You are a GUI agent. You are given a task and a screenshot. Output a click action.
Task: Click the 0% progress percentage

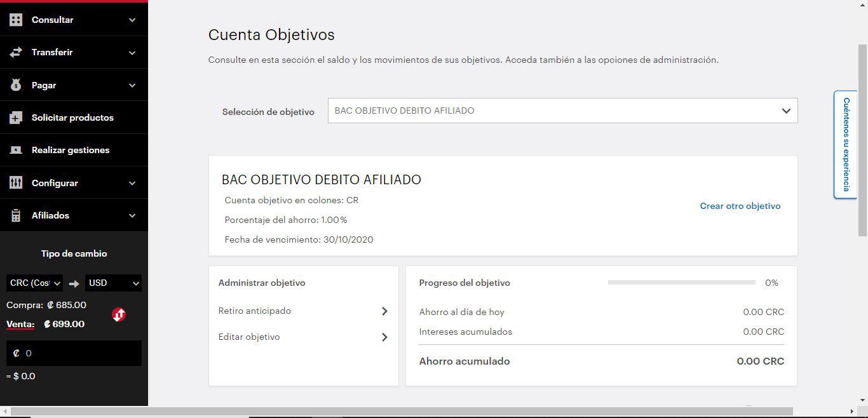771,283
